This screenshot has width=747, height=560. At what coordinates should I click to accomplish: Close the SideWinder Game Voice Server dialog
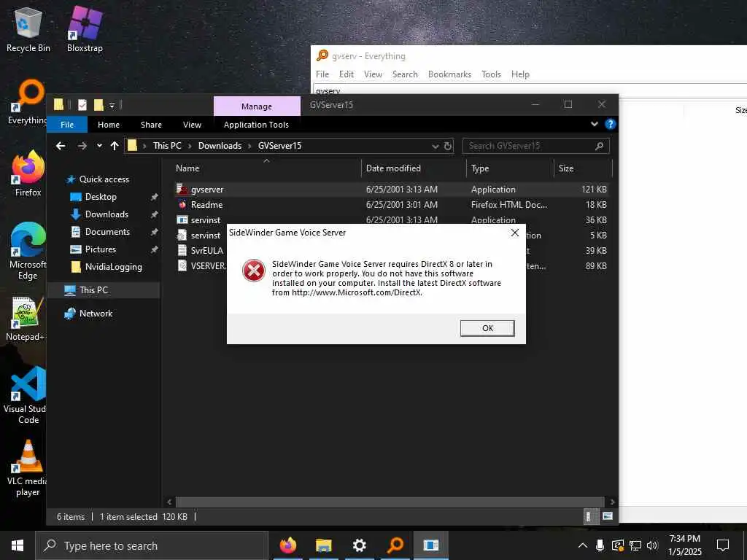[514, 233]
